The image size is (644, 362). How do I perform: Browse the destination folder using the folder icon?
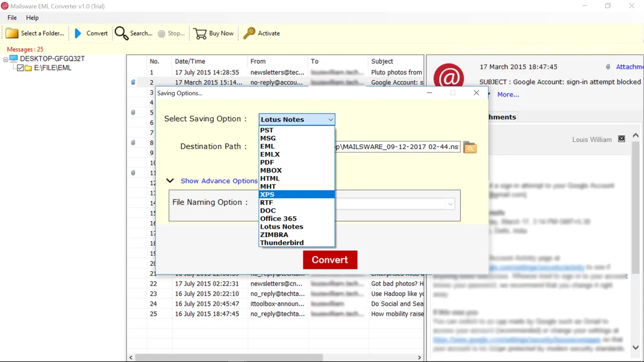470,147
